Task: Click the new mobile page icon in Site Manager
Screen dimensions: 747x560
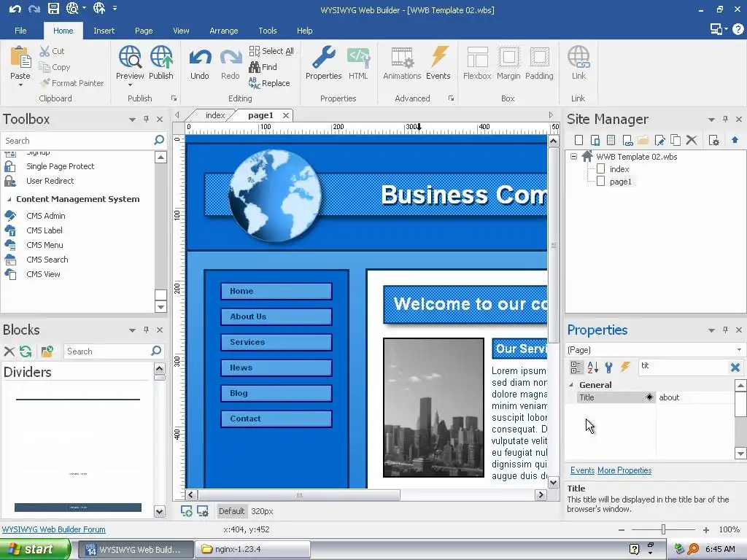Action: 595,140
